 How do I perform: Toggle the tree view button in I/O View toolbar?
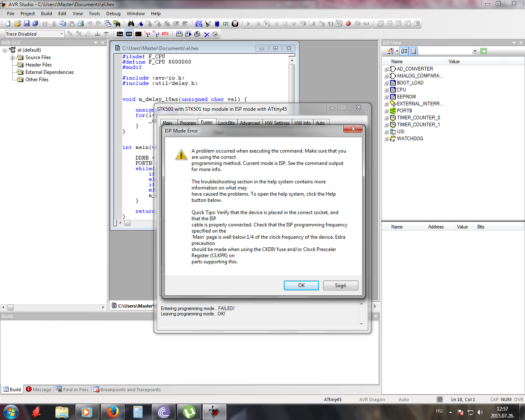404,51
